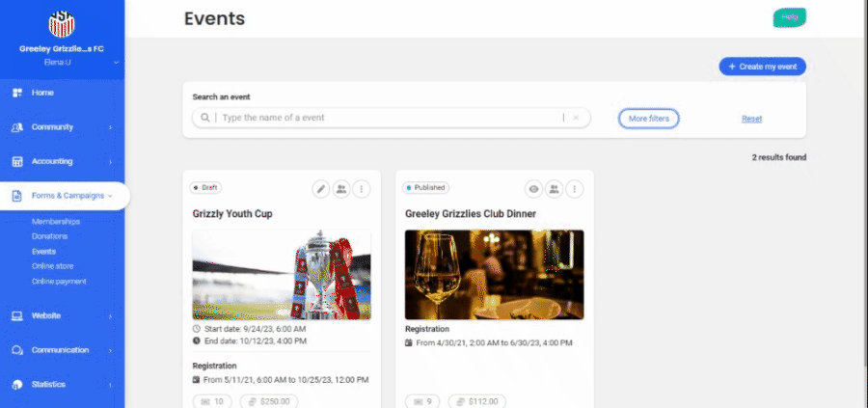The height and width of the screenshot is (408, 868).
Task: Select Events in the sidebar submenu
Action: tap(43, 252)
